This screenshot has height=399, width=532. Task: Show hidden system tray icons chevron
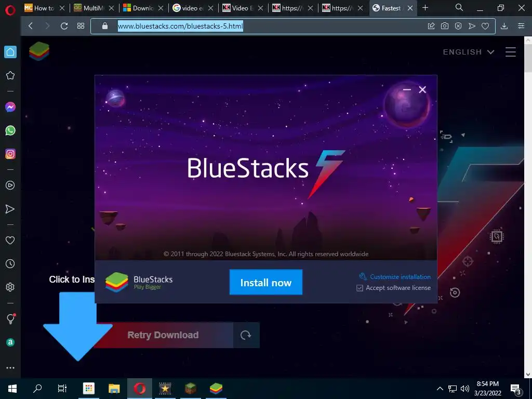tap(440, 389)
